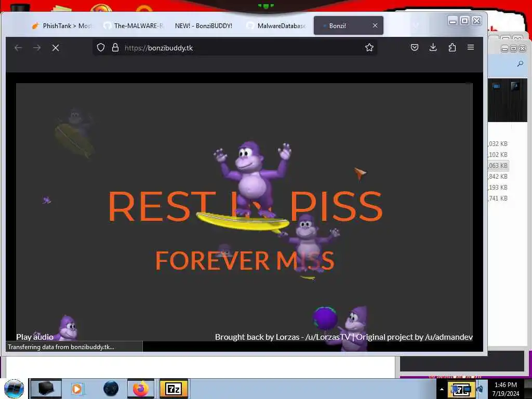
Task: Click the FOREVER MISS text
Action: pos(245,261)
